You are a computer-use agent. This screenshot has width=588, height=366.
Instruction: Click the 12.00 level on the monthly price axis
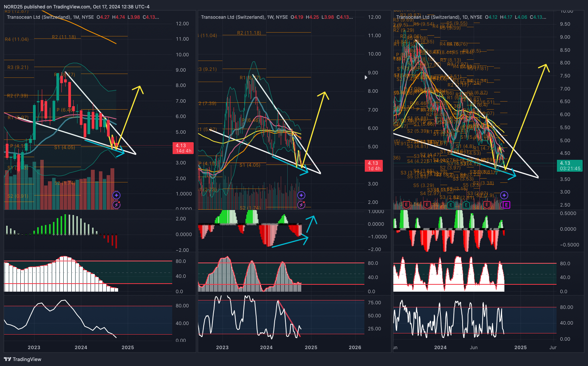coord(182,24)
